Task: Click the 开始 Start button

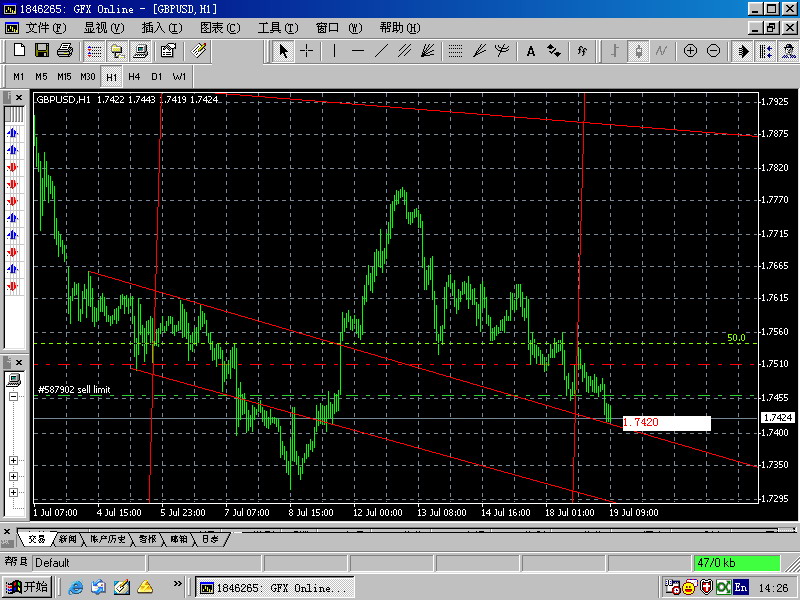Action: point(27,587)
